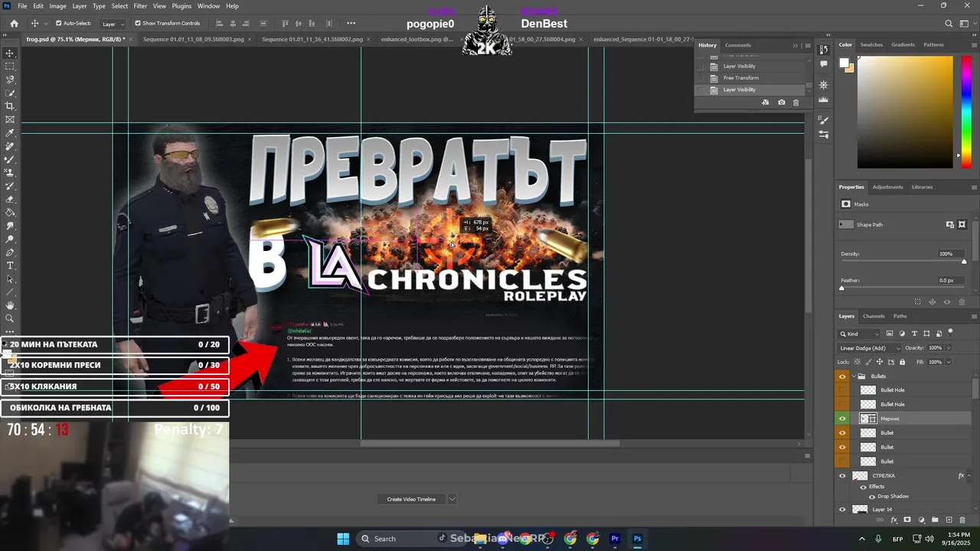The image size is (980, 551).
Task: Create a new layer group
Action: (x=935, y=520)
